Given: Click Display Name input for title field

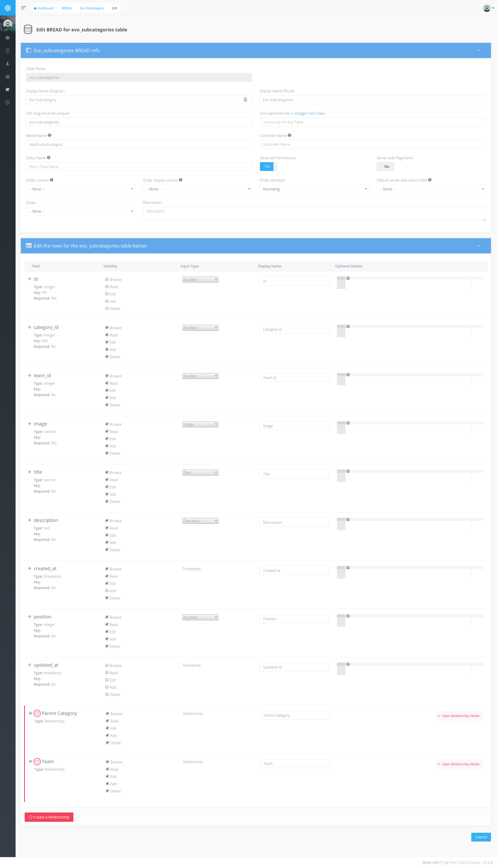Looking at the screenshot, I should (294, 474).
